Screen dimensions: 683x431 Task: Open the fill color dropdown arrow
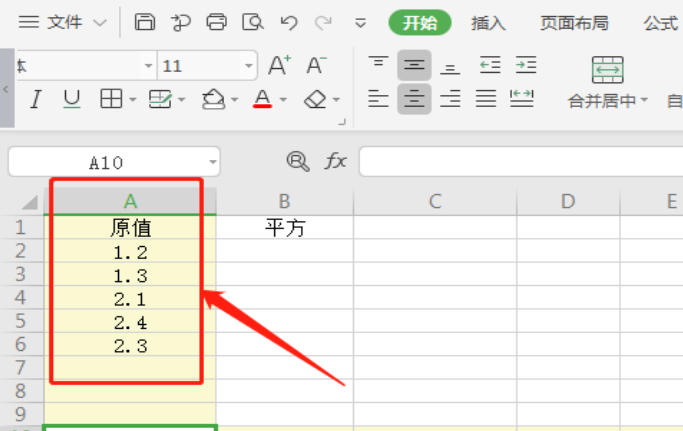coord(234,100)
